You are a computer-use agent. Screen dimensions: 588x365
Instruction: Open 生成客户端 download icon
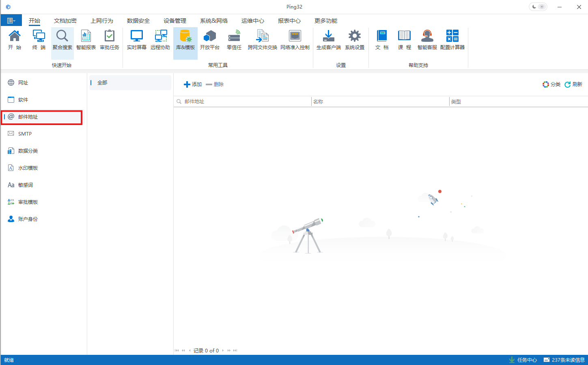click(x=328, y=40)
